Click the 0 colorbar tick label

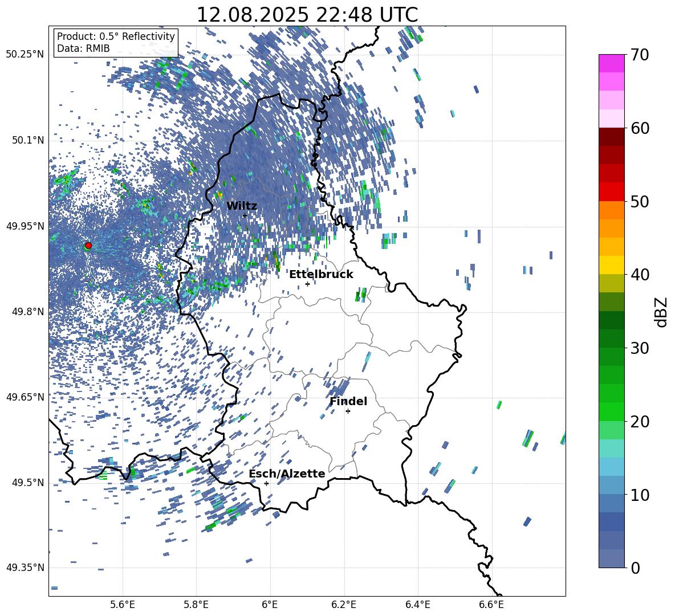(635, 568)
